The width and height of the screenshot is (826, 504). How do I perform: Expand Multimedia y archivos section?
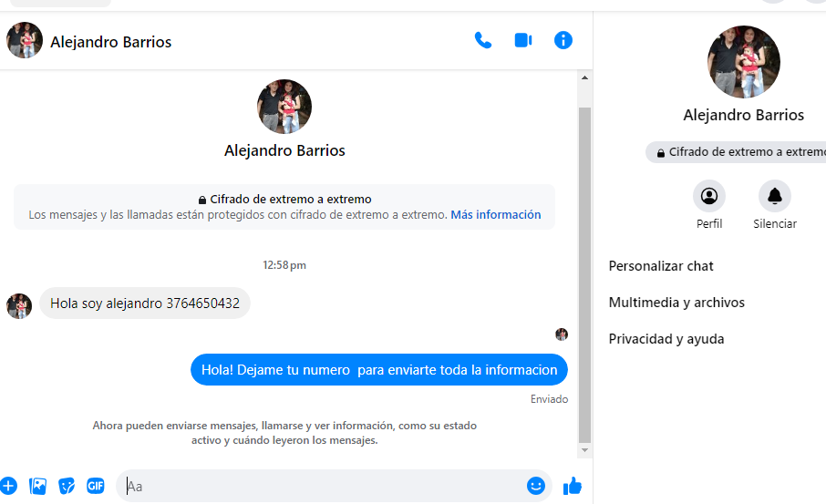(676, 303)
